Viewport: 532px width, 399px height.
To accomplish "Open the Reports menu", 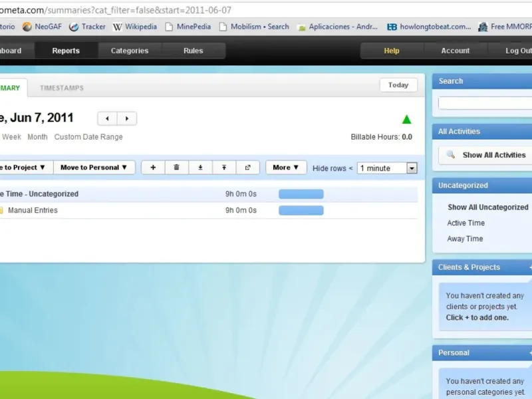I will 66,51.
